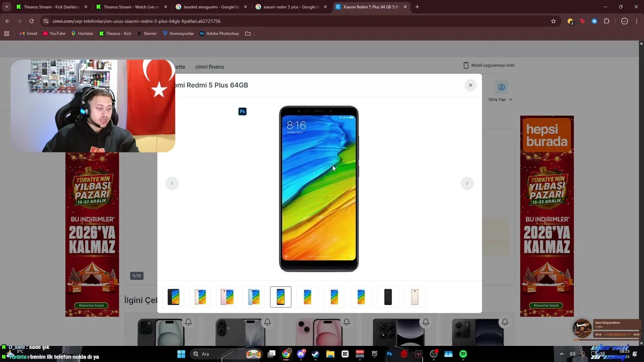The width and height of the screenshot is (644, 362).
Task: Click the Seni Düşündüm now-playing widget
Action: [607, 328]
